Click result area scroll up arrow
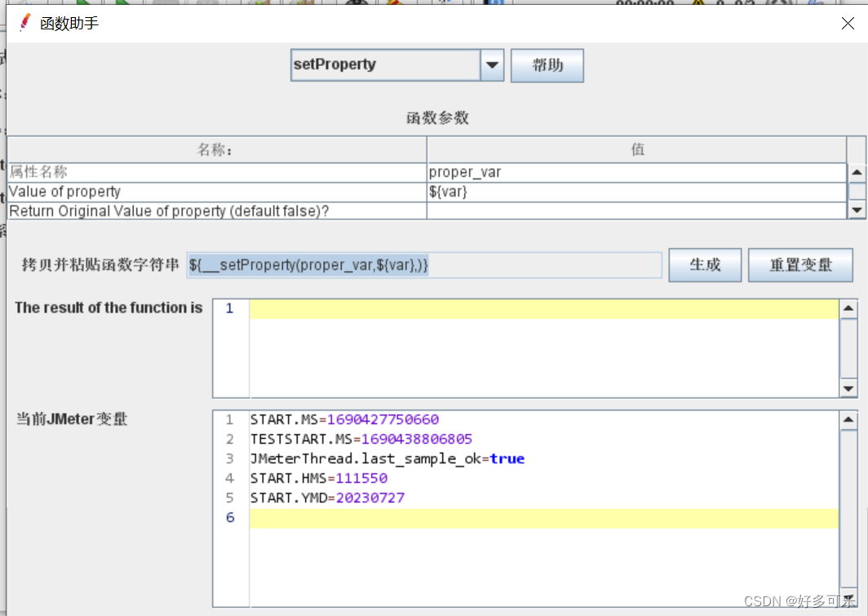This screenshot has width=868, height=616. click(848, 308)
